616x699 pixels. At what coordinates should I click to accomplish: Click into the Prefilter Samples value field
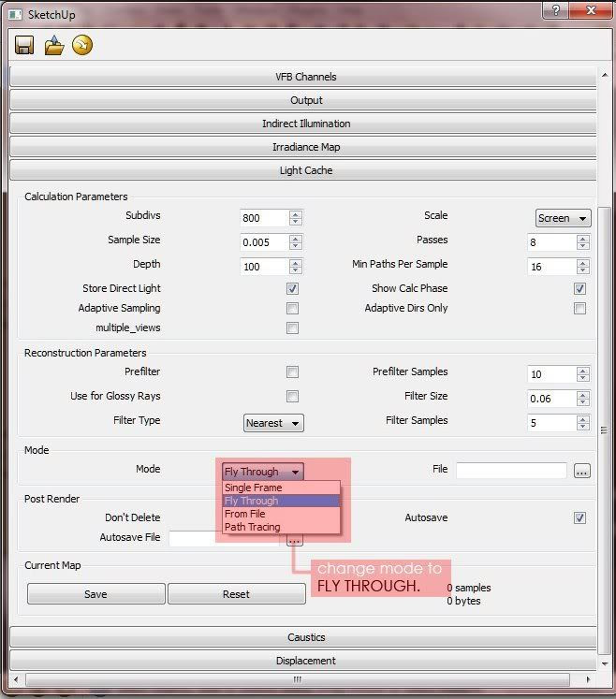(x=551, y=374)
